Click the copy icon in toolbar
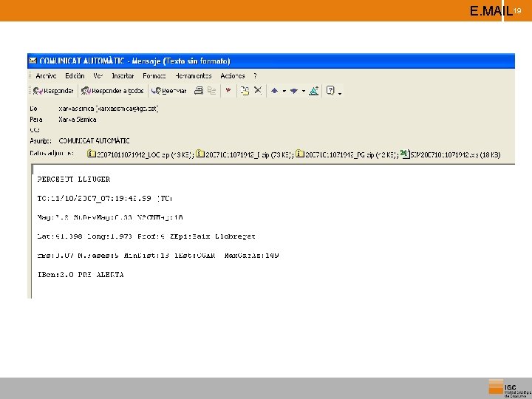The width and height of the screenshot is (532, 399). pyautogui.click(x=212, y=91)
